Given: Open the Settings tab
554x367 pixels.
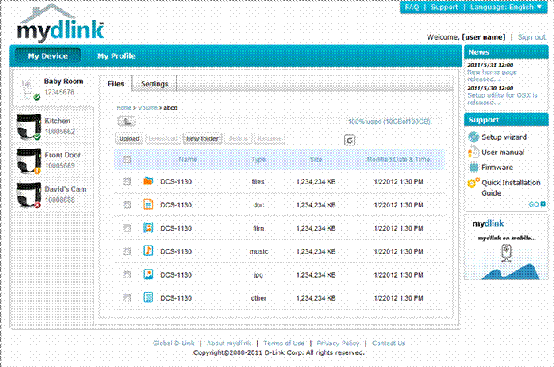Looking at the screenshot, I should [154, 84].
